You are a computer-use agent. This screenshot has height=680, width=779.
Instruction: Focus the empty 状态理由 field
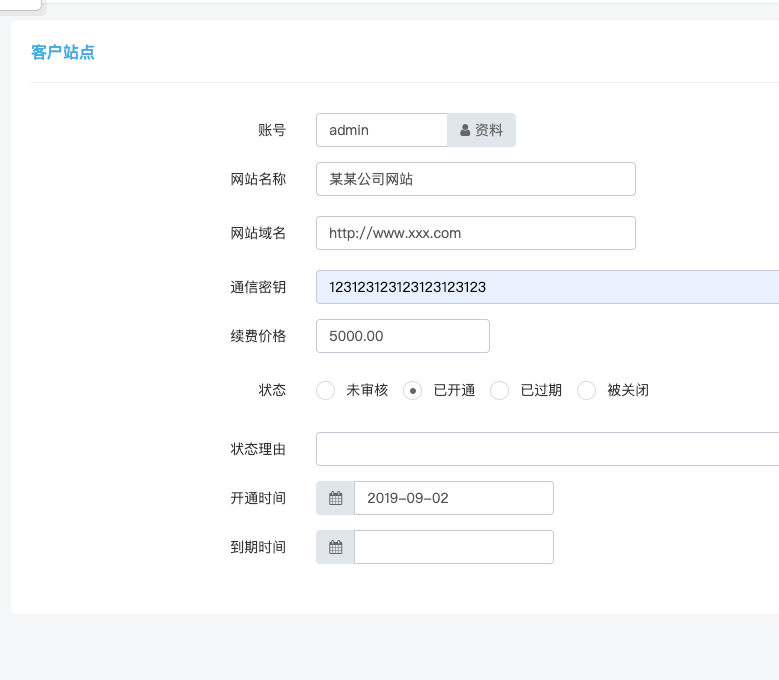point(547,449)
